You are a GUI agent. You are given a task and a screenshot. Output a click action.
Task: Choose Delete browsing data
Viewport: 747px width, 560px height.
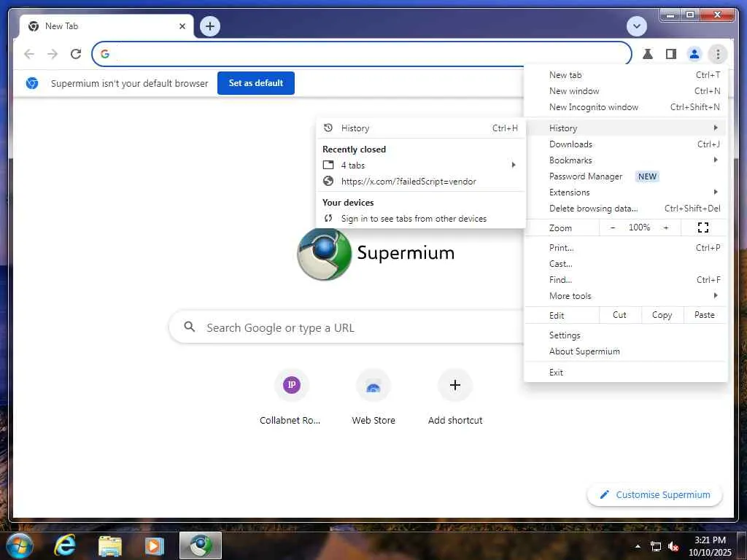pyautogui.click(x=625, y=209)
